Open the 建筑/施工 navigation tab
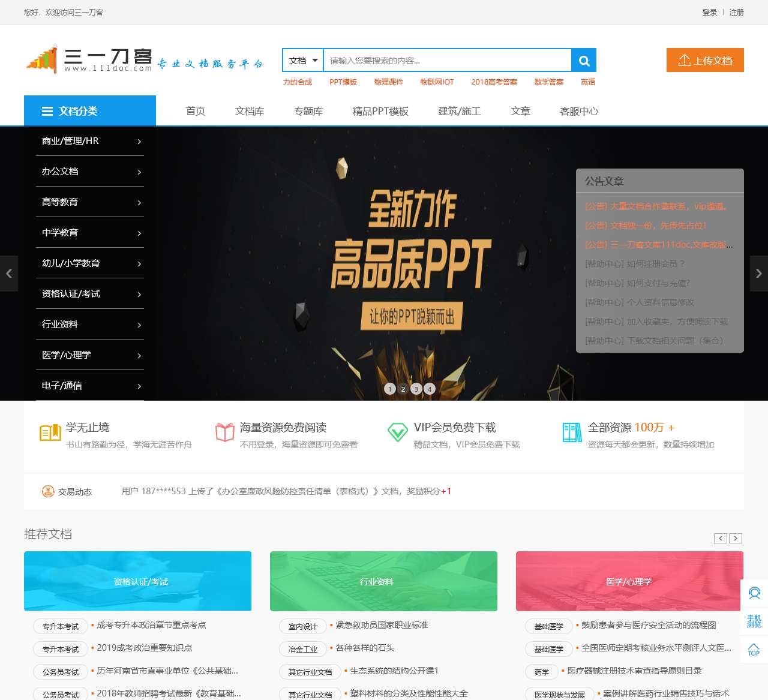Viewport: 768px width, 700px height. pyautogui.click(x=460, y=111)
